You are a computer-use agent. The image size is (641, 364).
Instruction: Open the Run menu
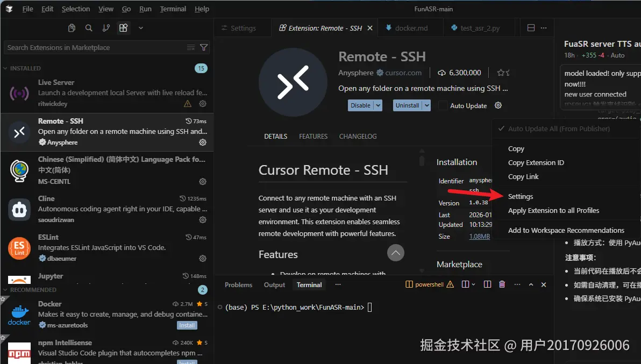click(145, 9)
